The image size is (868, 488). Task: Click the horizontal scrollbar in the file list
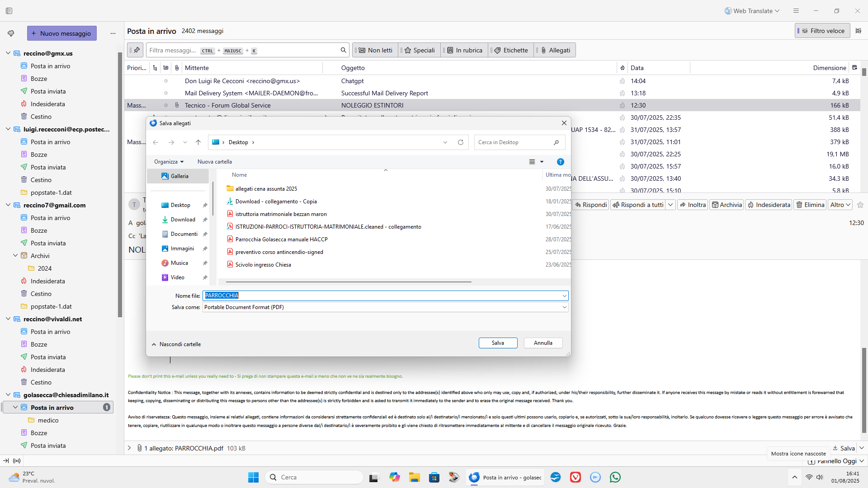click(x=348, y=282)
